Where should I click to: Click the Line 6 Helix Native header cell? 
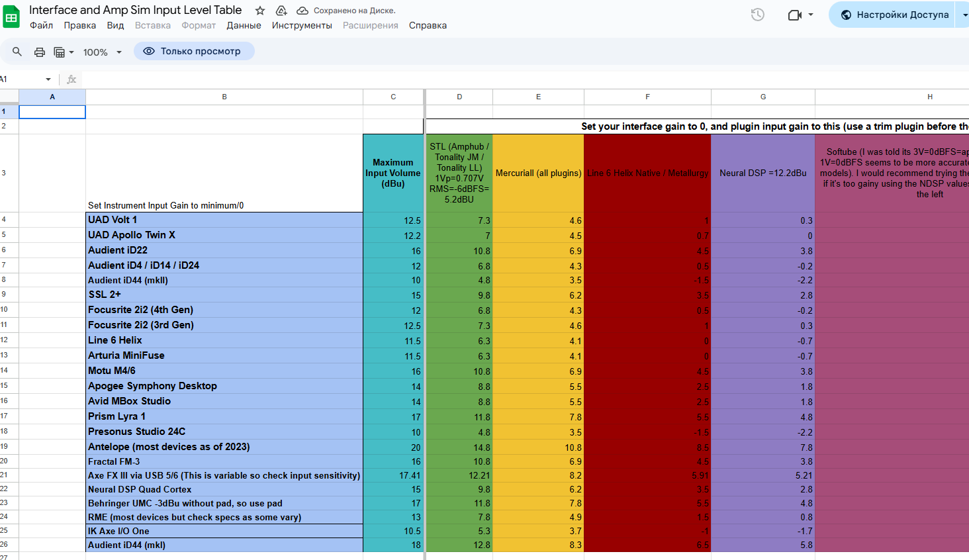tap(647, 173)
